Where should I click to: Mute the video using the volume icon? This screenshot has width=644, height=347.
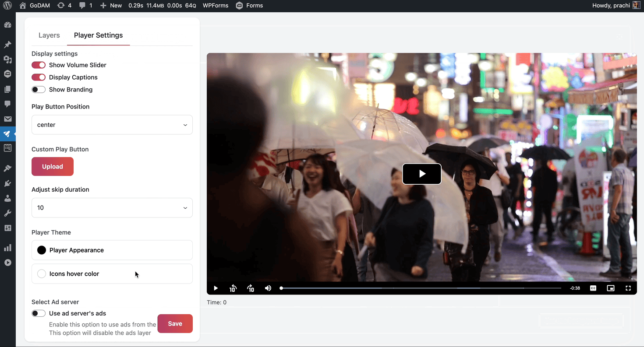tap(268, 288)
